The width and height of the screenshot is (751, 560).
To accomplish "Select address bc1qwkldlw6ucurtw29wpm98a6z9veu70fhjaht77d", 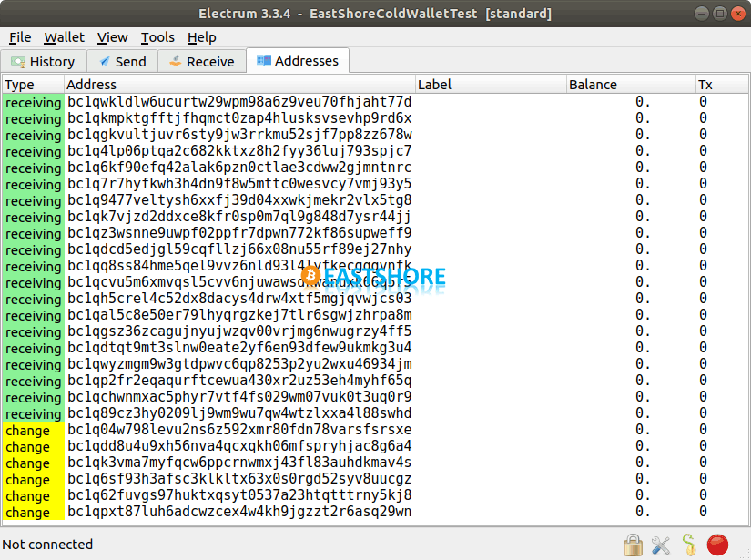I will click(239, 102).
